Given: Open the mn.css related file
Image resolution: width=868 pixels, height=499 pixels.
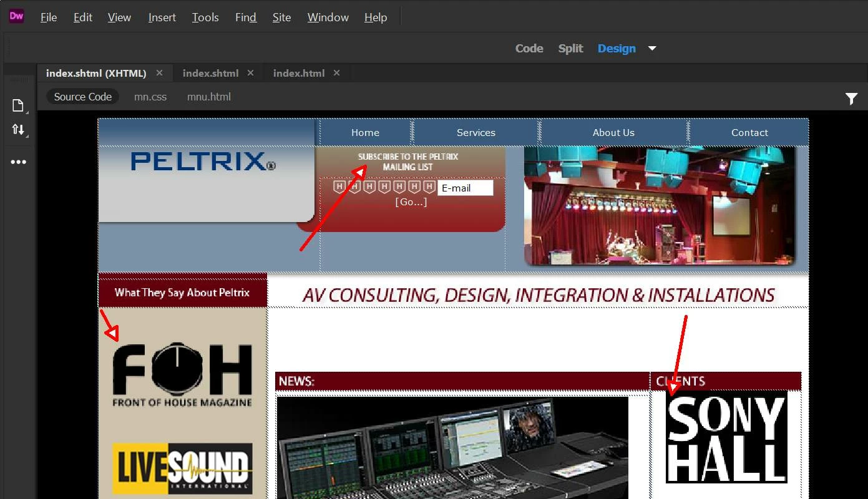Looking at the screenshot, I should point(150,97).
